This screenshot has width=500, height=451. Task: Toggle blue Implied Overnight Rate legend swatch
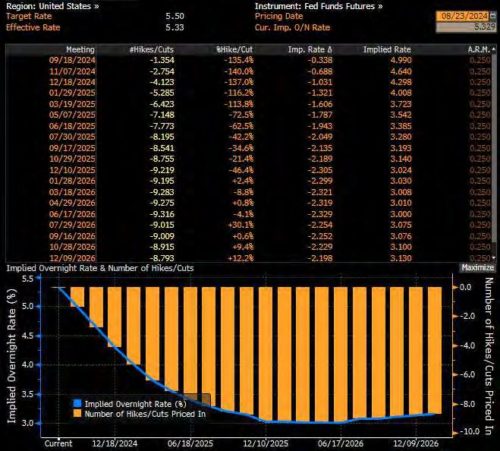[x=77, y=403]
